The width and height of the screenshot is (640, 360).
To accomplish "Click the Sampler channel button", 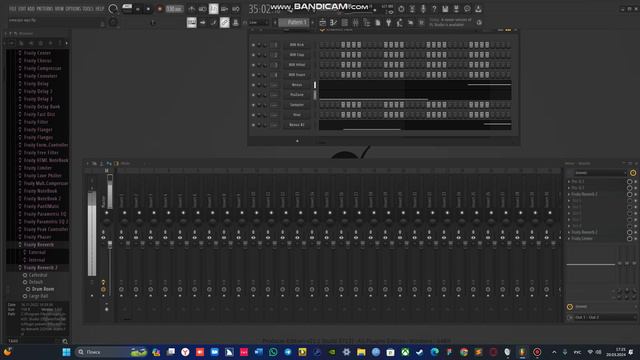I will point(297,105).
